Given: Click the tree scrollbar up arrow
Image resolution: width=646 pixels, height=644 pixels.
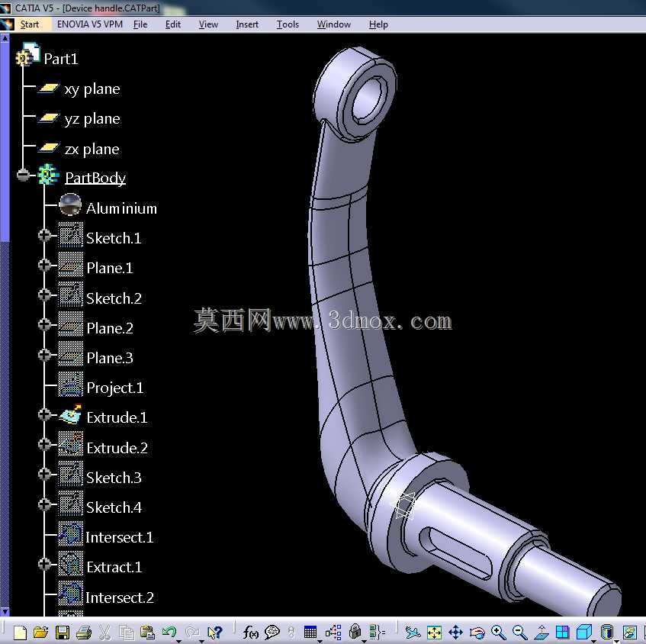Looking at the screenshot, I should click(x=5, y=38).
